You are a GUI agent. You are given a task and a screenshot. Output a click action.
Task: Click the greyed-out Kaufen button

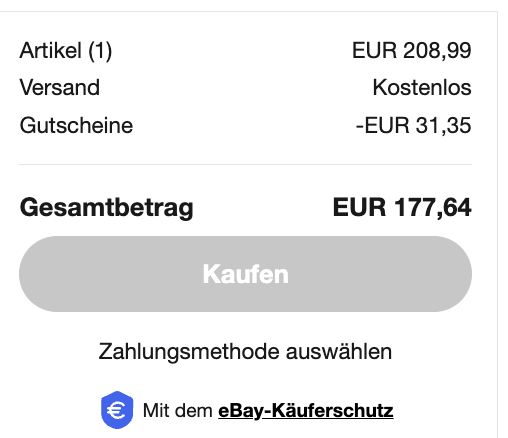pos(245,274)
